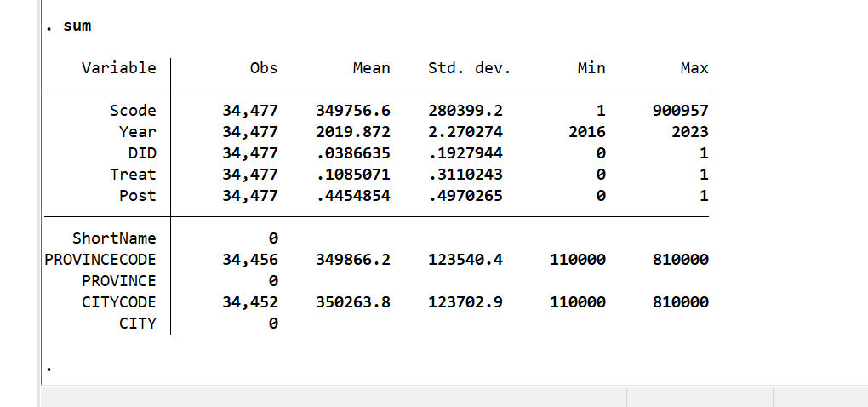Screen dimensions: 868x407
Task: Select the Max column header
Action: tap(694, 68)
